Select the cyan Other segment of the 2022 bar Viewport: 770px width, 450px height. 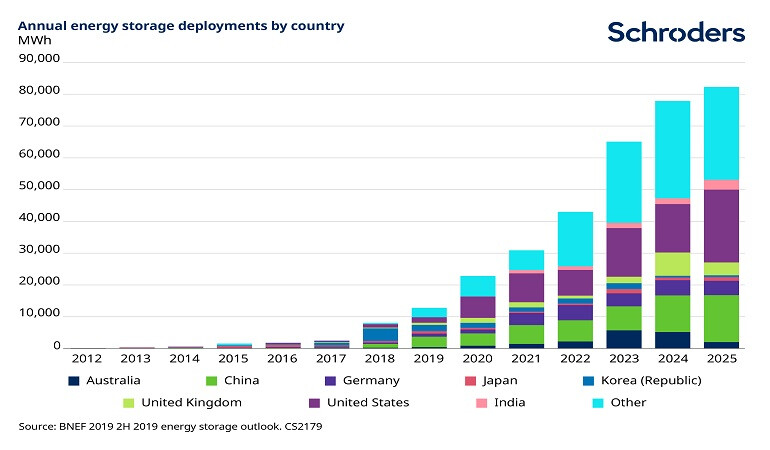(575, 238)
